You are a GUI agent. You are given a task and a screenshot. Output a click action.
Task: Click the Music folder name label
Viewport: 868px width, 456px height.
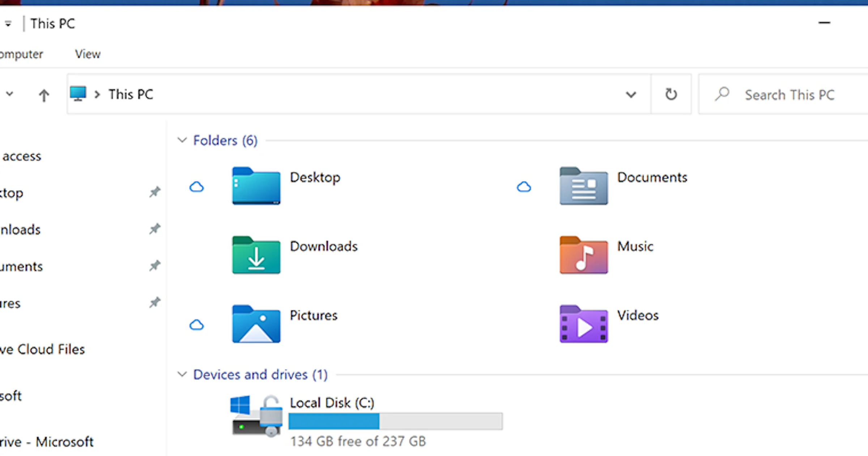635,246
